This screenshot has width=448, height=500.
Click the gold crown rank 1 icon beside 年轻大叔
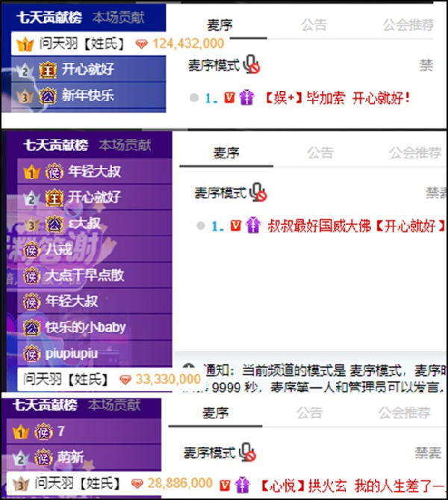(x=31, y=172)
